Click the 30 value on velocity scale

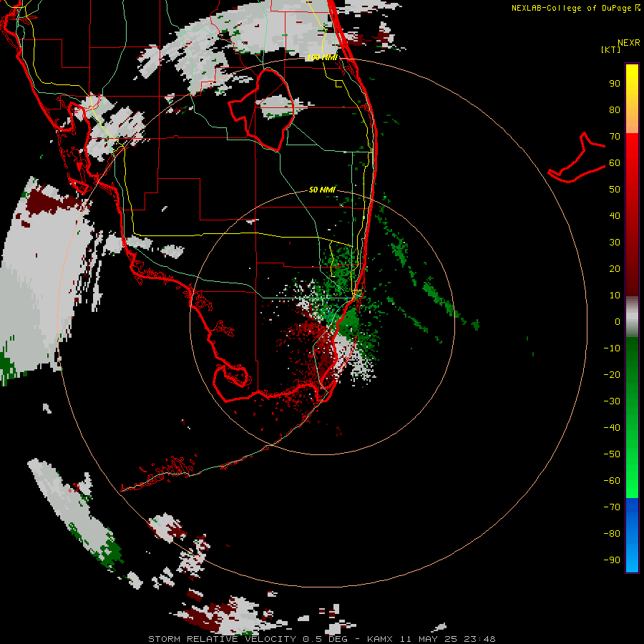point(615,243)
